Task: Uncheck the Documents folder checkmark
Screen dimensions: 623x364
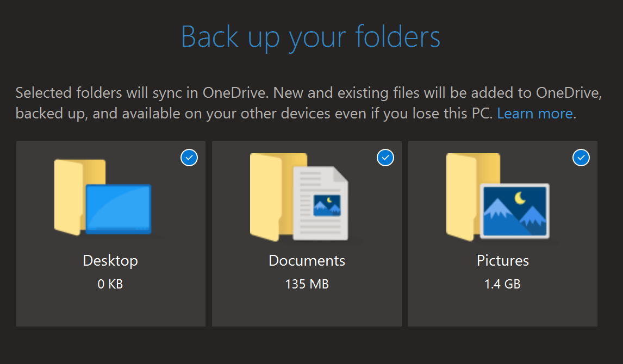Action: 385,158
